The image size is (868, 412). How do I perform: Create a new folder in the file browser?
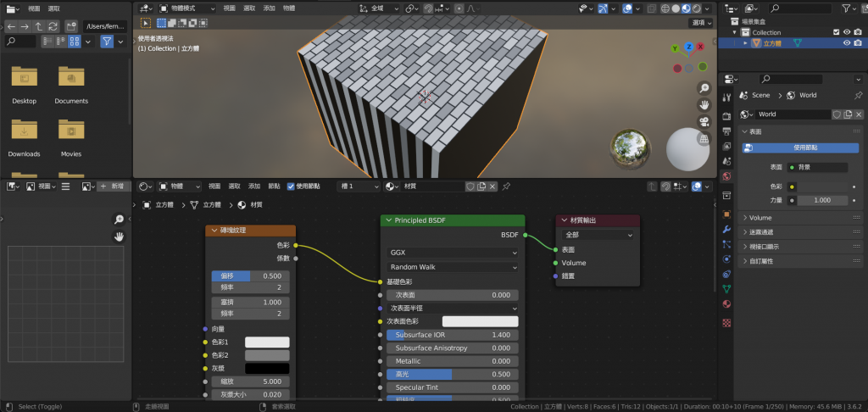[71, 26]
